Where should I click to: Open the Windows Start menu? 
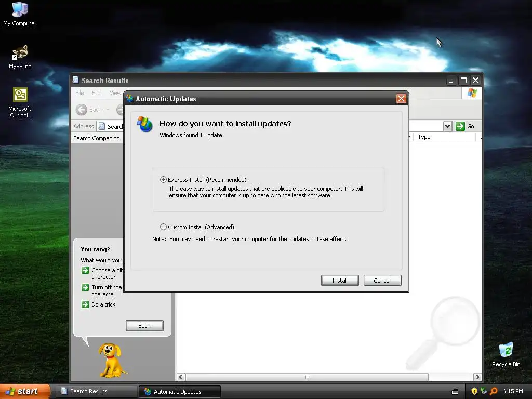[25, 391]
